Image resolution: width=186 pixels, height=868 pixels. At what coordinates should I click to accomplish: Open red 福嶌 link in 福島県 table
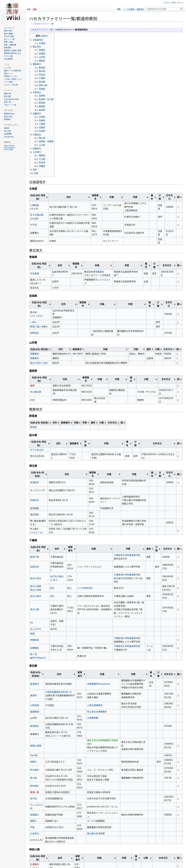pos(32,386)
